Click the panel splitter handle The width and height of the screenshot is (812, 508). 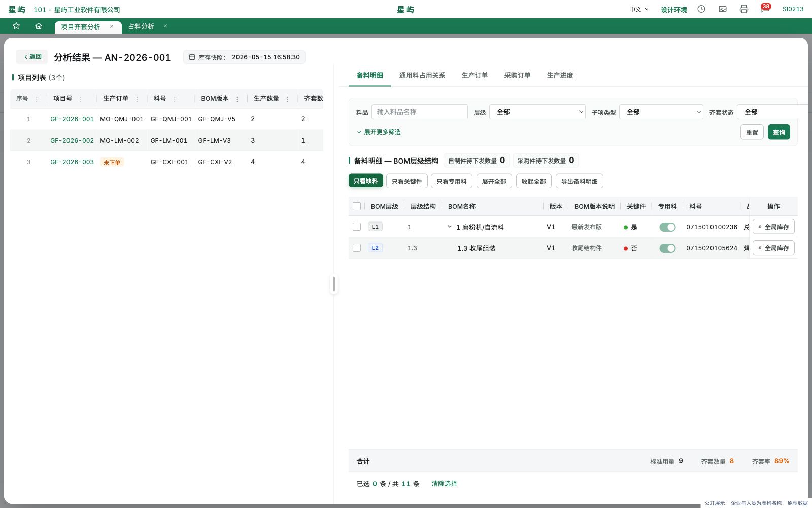[333, 284]
